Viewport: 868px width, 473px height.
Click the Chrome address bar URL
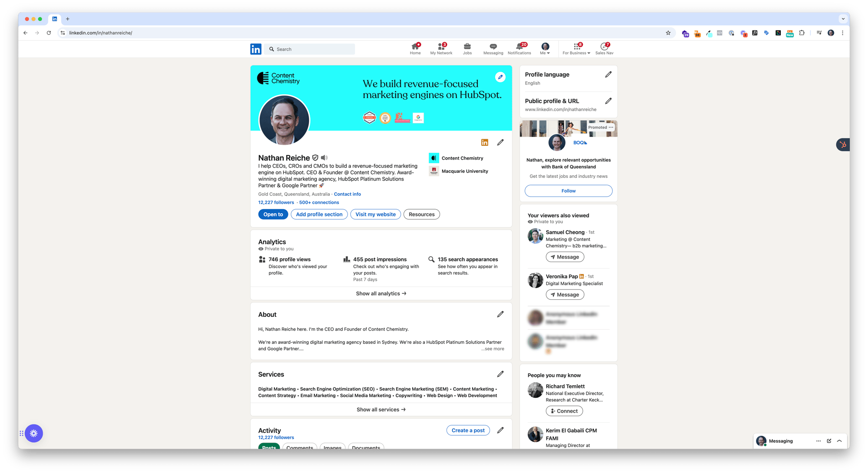coord(101,33)
